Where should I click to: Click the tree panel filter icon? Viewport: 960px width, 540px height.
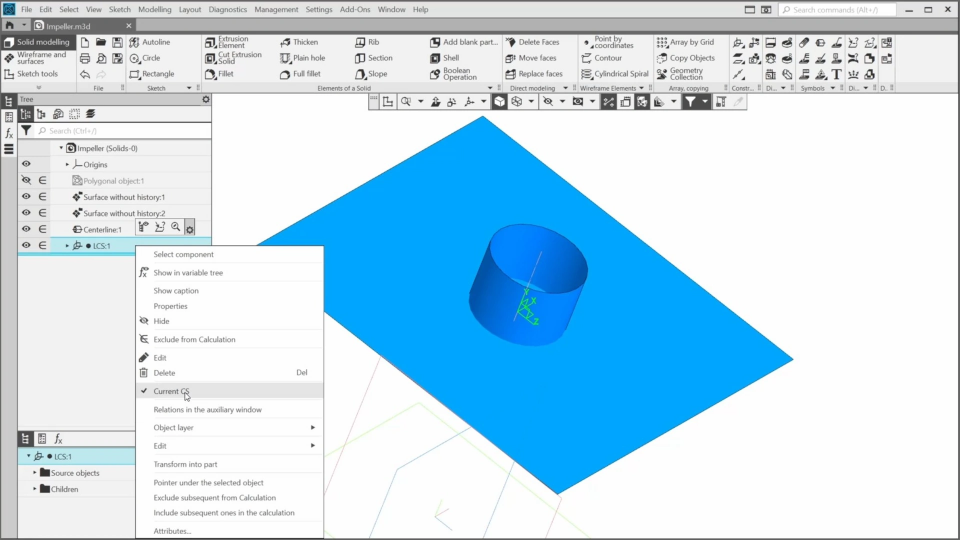click(26, 131)
